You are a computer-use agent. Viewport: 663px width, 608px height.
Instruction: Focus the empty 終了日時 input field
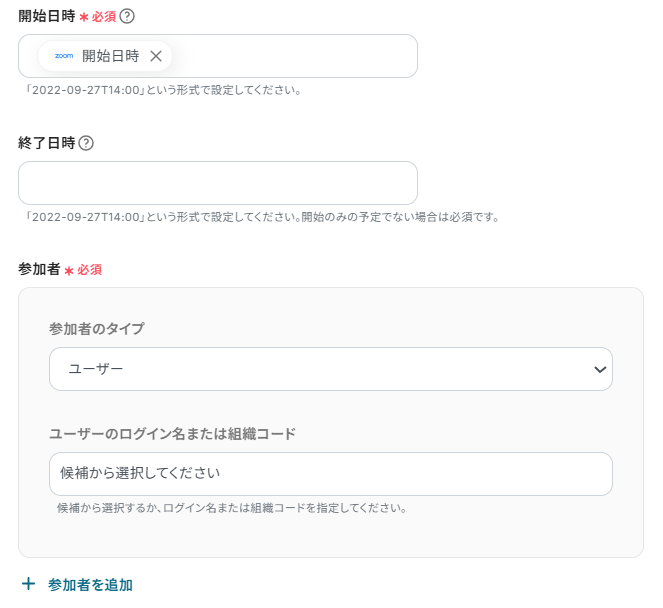[218, 183]
